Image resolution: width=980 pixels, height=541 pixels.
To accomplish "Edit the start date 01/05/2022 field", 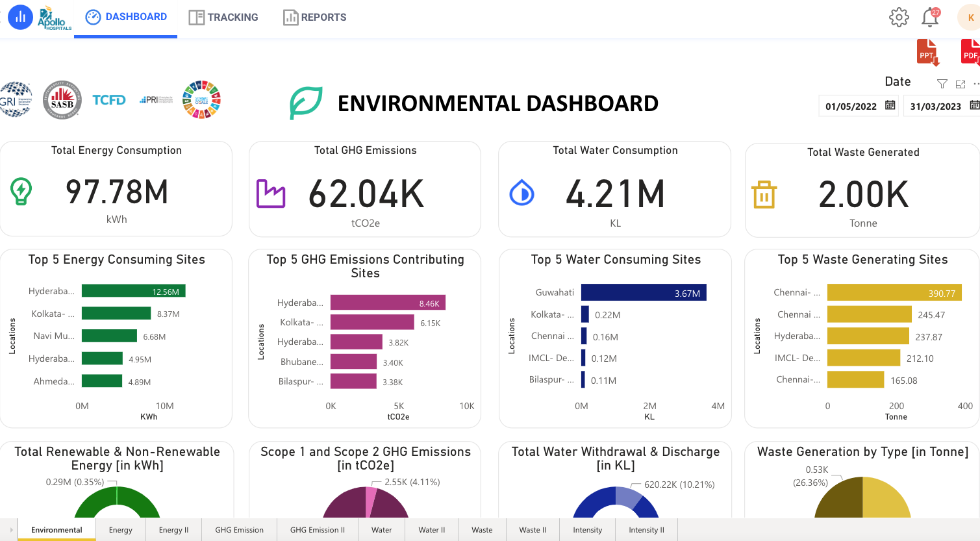I will click(x=851, y=107).
